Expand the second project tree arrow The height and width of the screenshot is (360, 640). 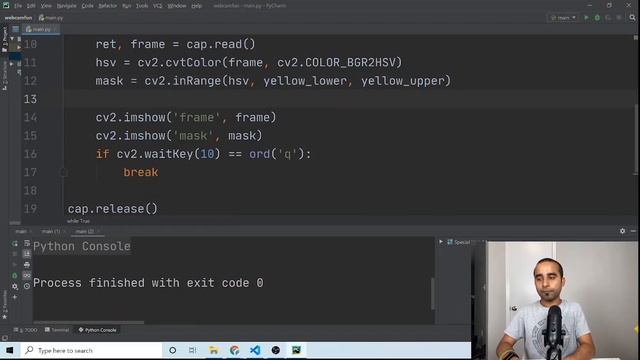pyautogui.click(x=19, y=47)
